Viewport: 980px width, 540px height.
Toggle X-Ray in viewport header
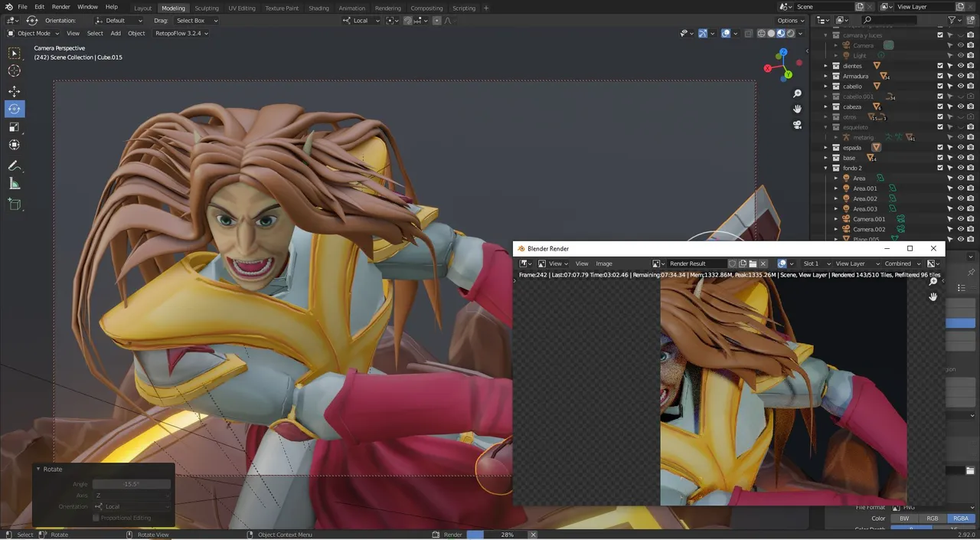click(x=747, y=33)
